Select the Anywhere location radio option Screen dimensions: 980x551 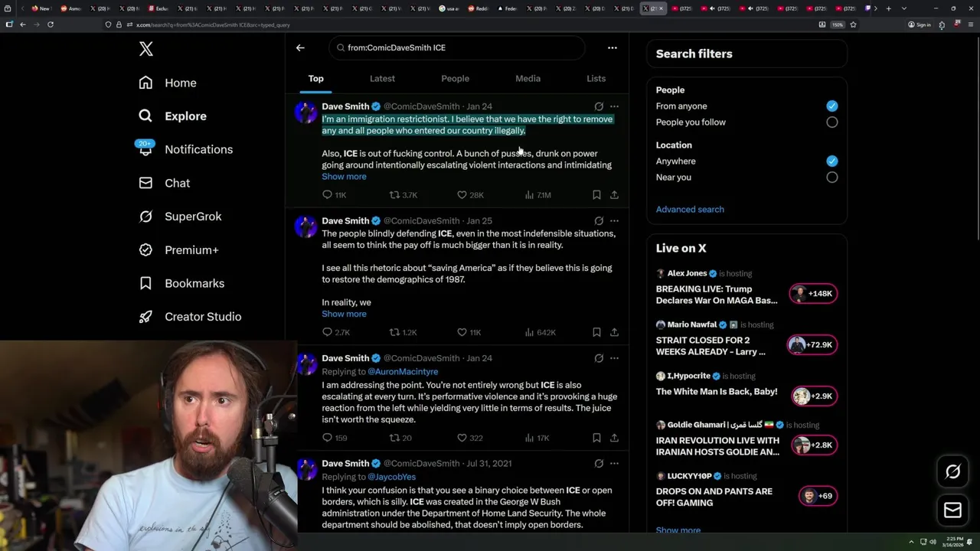[x=831, y=161]
